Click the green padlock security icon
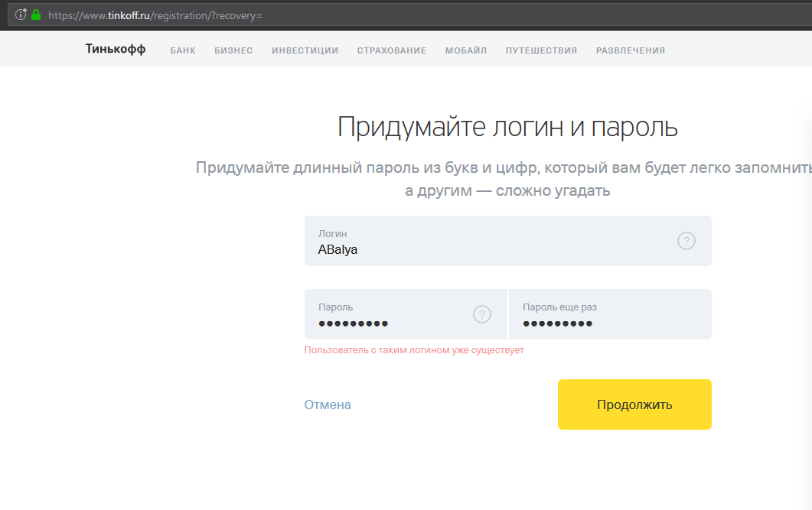The height and width of the screenshot is (510, 812). click(x=35, y=15)
